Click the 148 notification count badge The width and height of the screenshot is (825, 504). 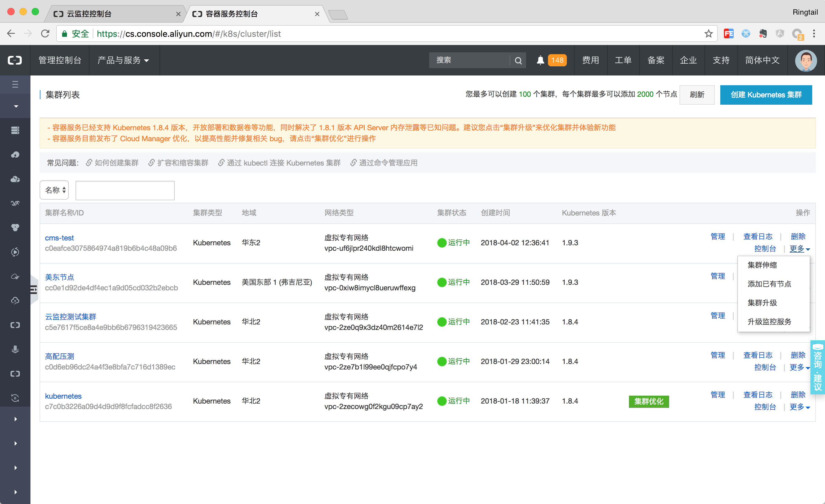point(557,60)
